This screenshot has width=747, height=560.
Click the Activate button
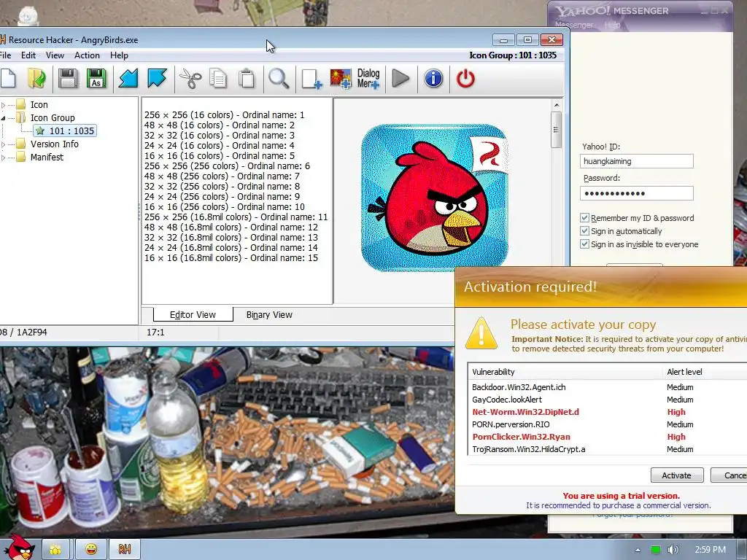[676, 475]
